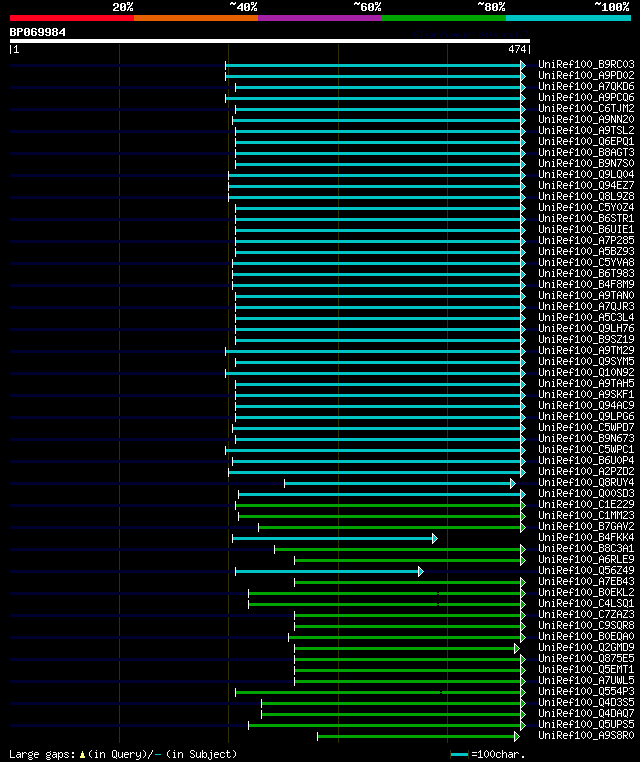Open hit UniRef100_C6TJM2
Image resolution: width=640 pixels, height=762 pixels.
click(586, 108)
